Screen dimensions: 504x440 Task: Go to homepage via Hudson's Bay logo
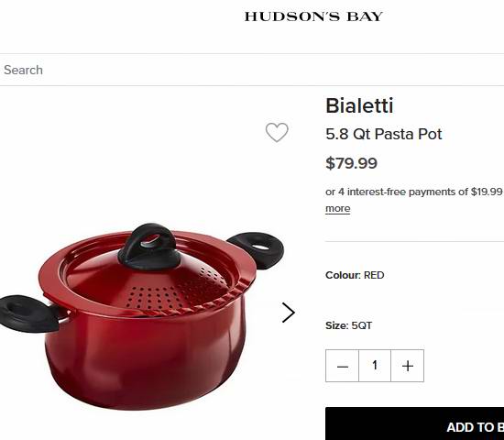click(313, 16)
